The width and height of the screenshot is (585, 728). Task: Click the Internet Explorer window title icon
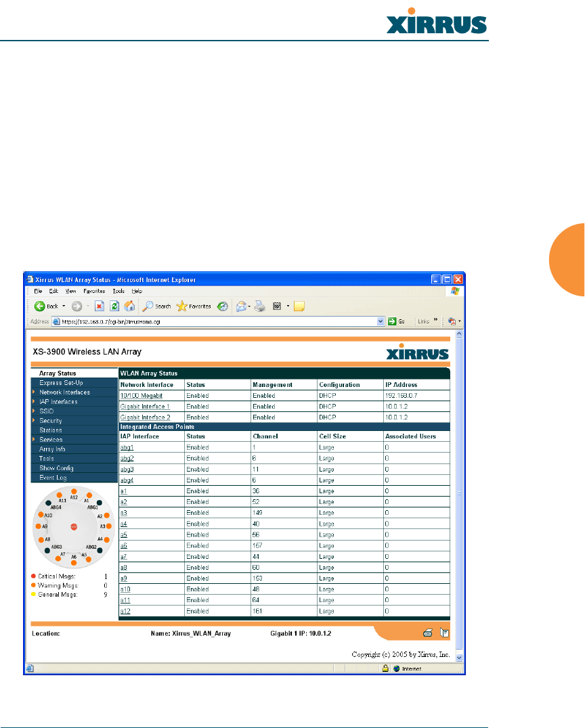coord(30,279)
